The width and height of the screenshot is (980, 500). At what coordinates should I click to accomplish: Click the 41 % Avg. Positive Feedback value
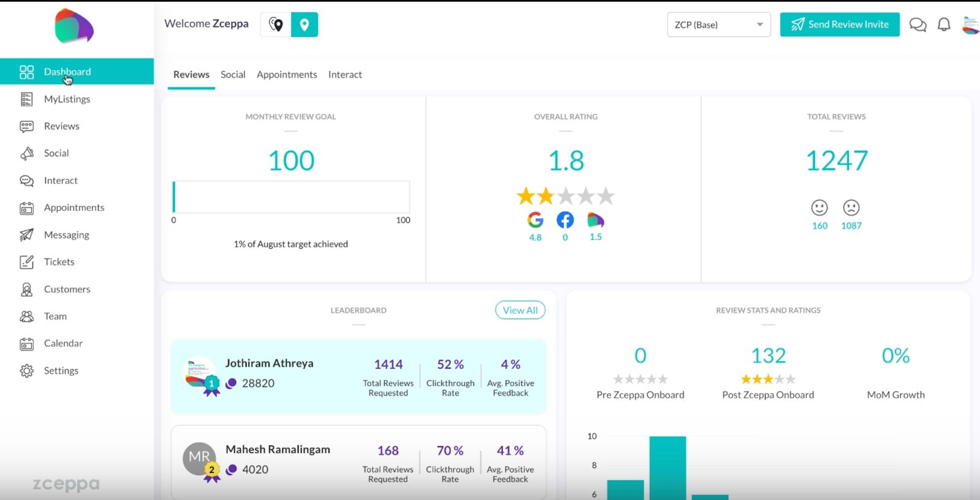[510, 451]
